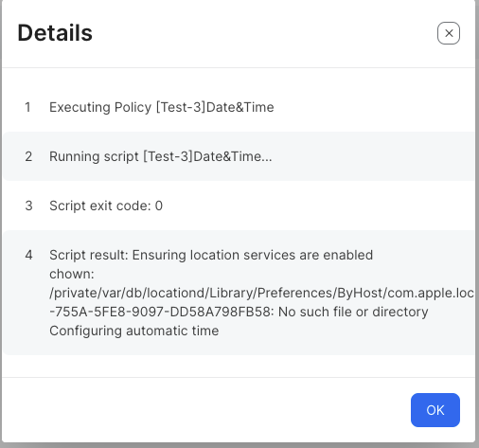Select line number 3 in the log
Viewport: 479px width, 448px height.
point(28,206)
